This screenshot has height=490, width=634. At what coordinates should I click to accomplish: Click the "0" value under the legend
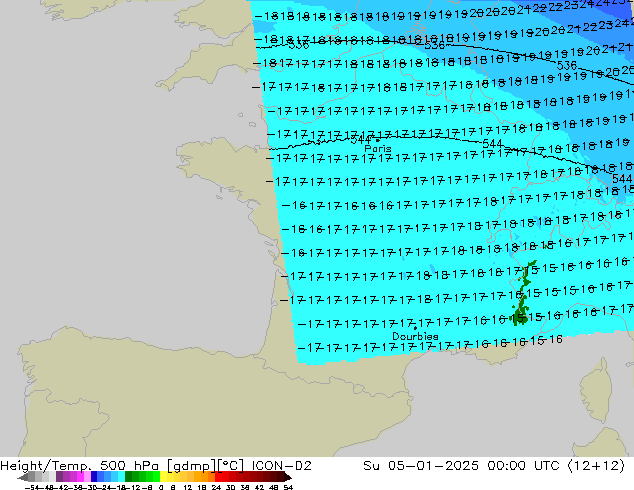point(161,487)
